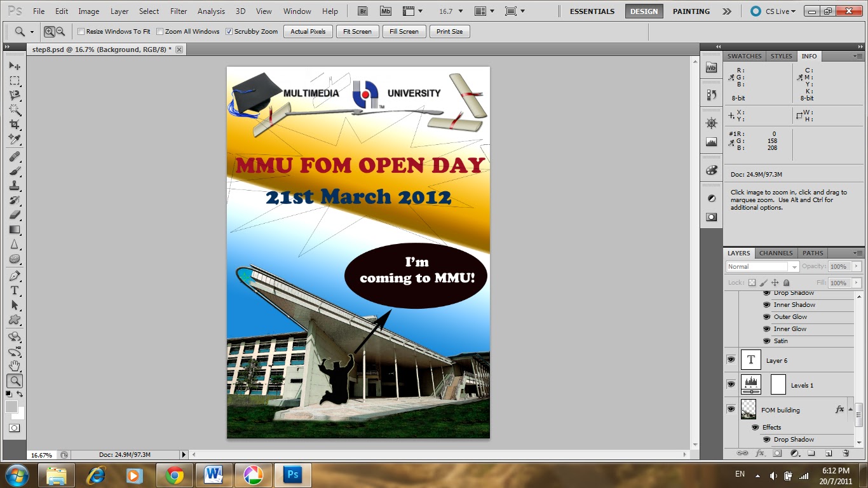
Task: Select the Custom Shape tool
Action: [15, 320]
